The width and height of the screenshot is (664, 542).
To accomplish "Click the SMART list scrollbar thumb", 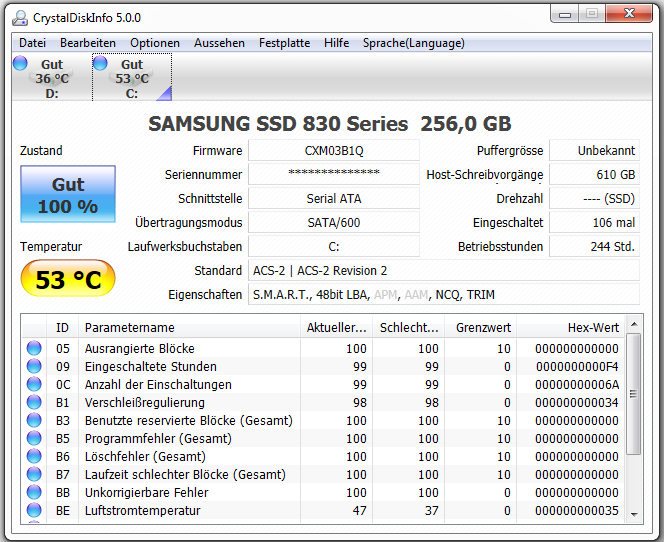I will [634, 394].
